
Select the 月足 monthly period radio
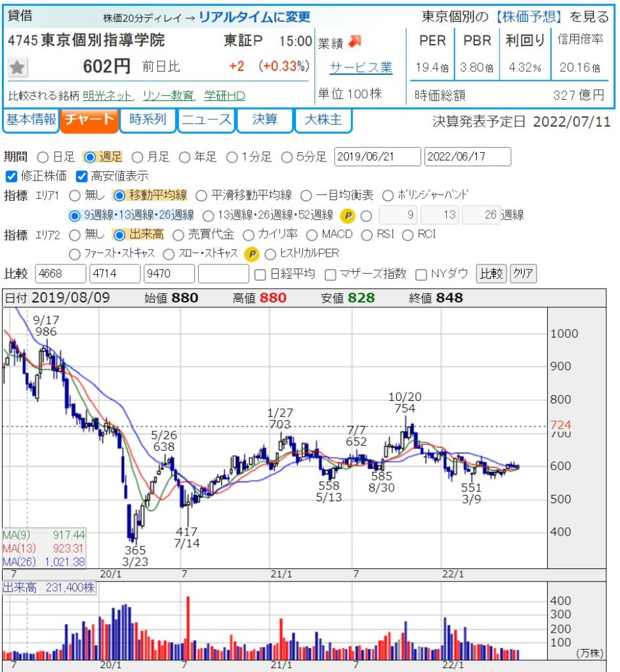[x=138, y=157]
